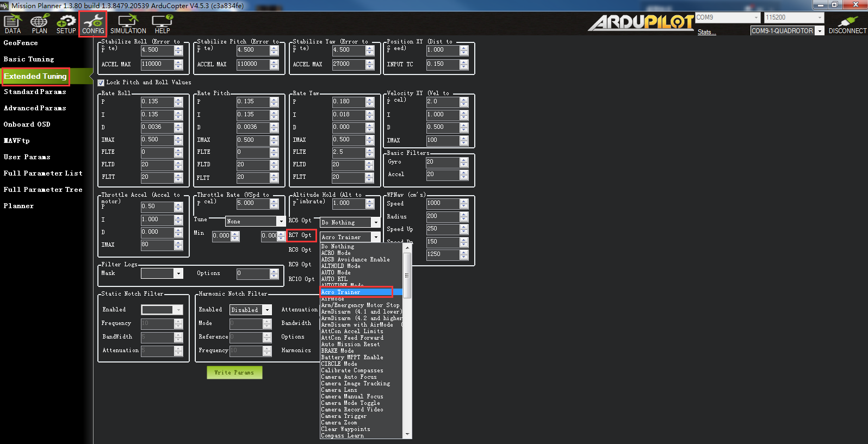This screenshot has height=444, width=868.
Task: Toggle Lock Pitch and Roll Values checkbox
Action: tap(101, 83)
